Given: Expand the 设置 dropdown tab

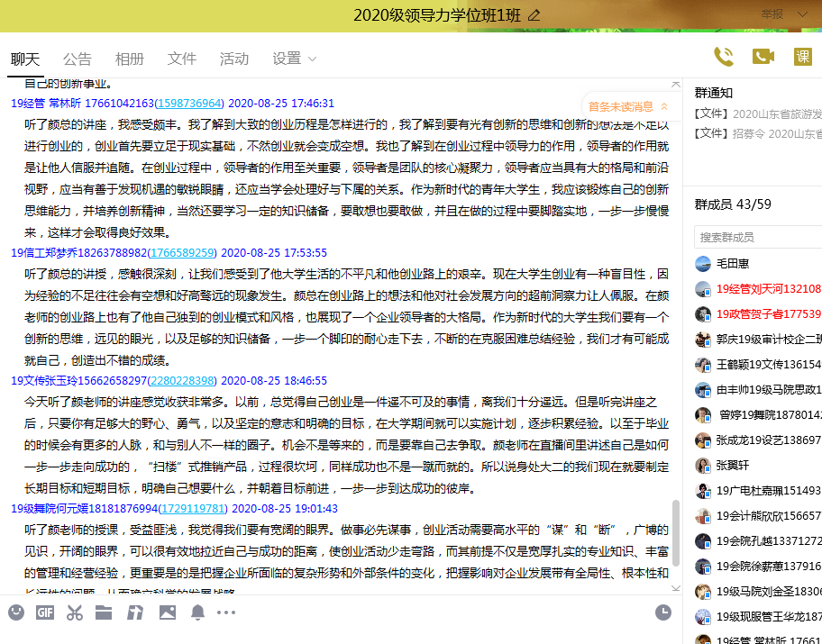Looking at the screenshot, I should (295, 59).
